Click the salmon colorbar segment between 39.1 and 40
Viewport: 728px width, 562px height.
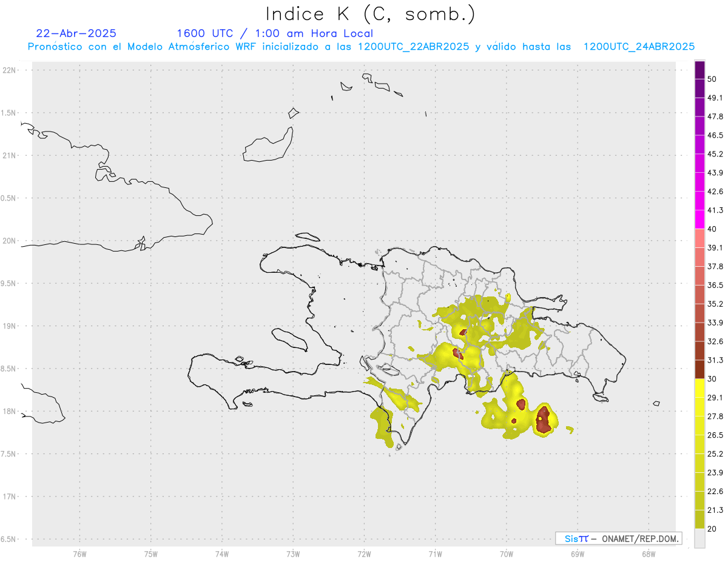[699, 238]
